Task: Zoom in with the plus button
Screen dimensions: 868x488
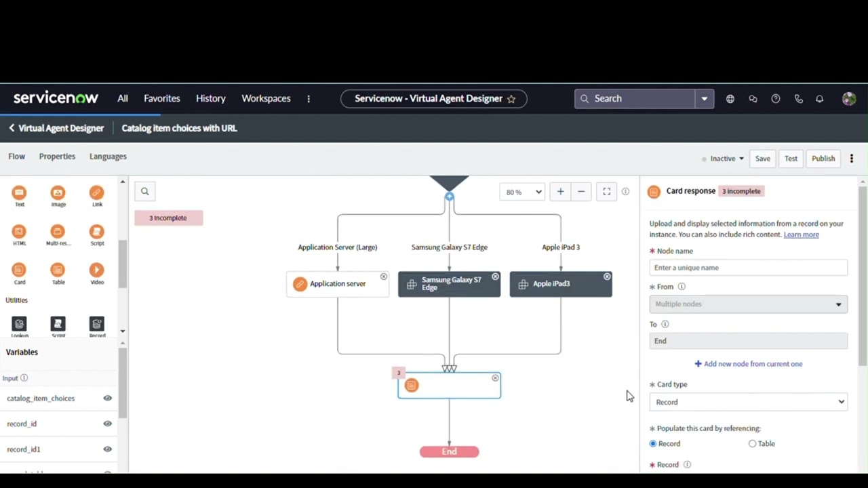Action: (560, 192)
